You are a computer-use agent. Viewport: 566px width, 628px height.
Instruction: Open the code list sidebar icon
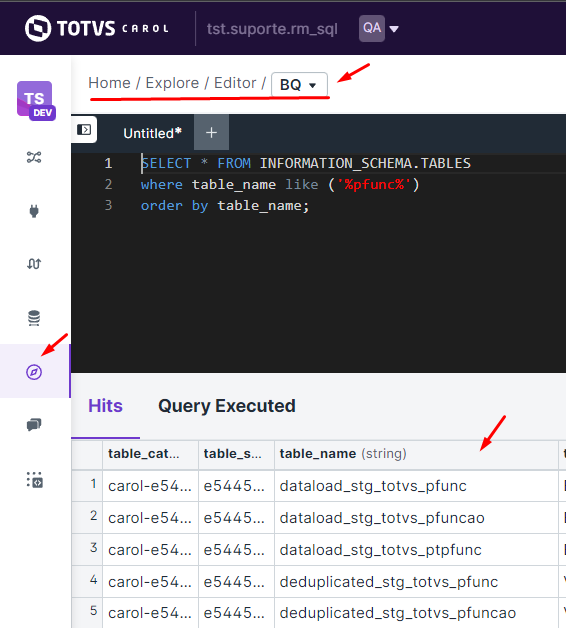pyautogui.click(x=35, y=479)
